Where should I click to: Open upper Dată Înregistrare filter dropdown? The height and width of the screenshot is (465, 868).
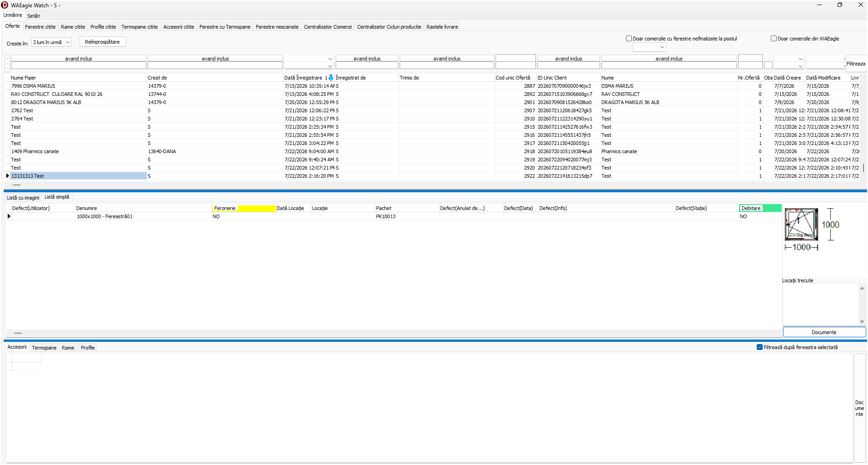point(330,59)
